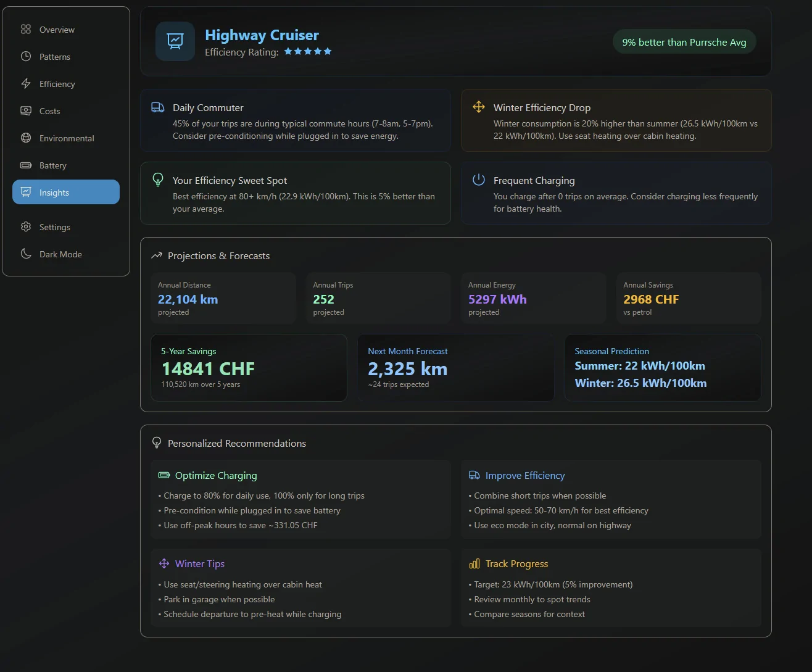This screenshot has height=672, width=812.
Task: Click 'Park in garage when possible' tip
Action: point(217,599)
